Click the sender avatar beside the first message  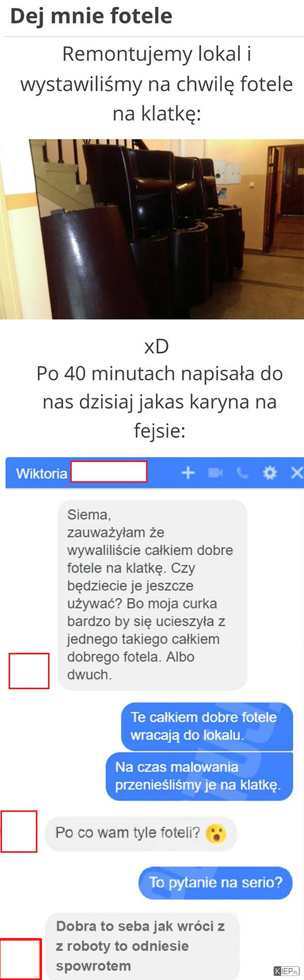pos(29,671)
